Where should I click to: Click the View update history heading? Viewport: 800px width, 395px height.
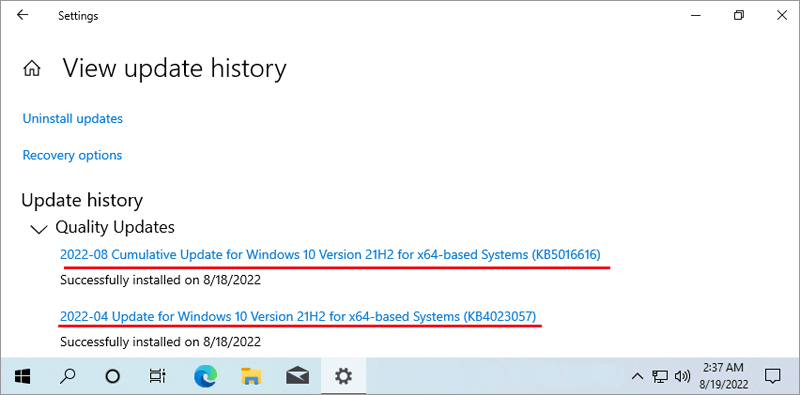pos(174,68)
